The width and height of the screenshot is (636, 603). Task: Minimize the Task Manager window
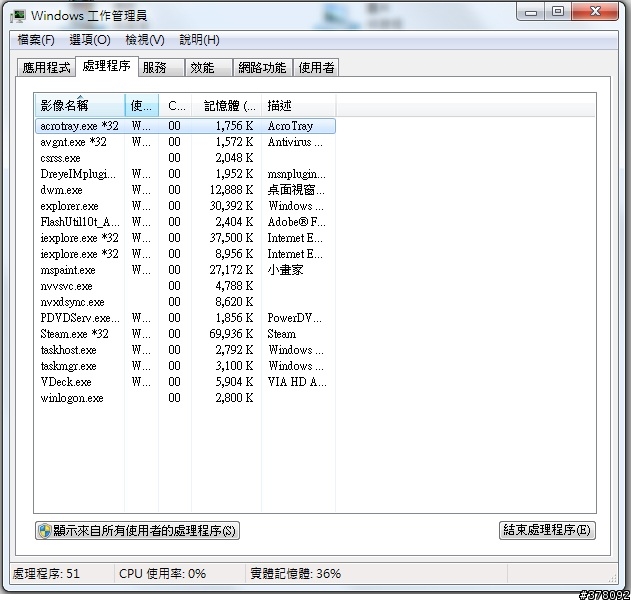pos(531,12)
